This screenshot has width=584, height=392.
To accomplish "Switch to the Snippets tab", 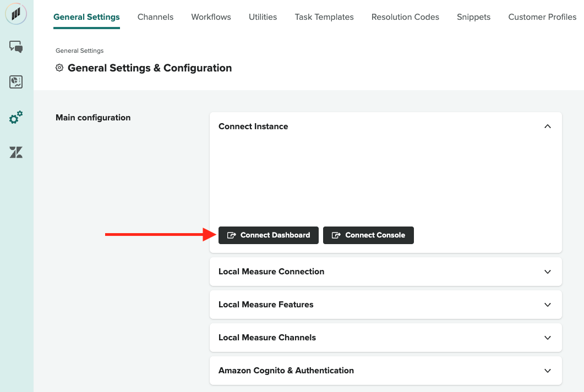I will (473, 17).
